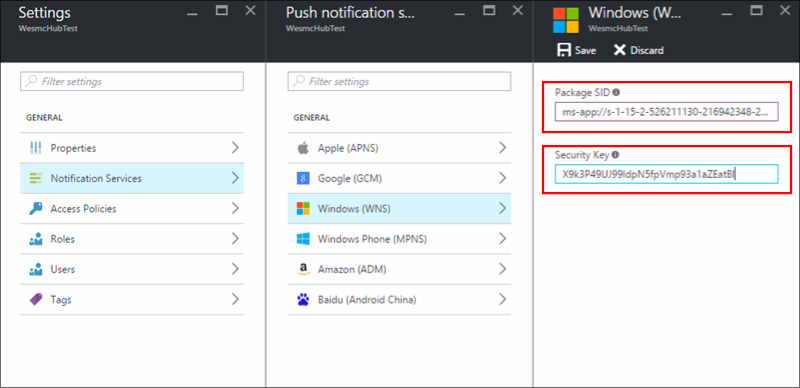
Task: Click the Amazon ADM logo icon
Action: tap(303, 269)
